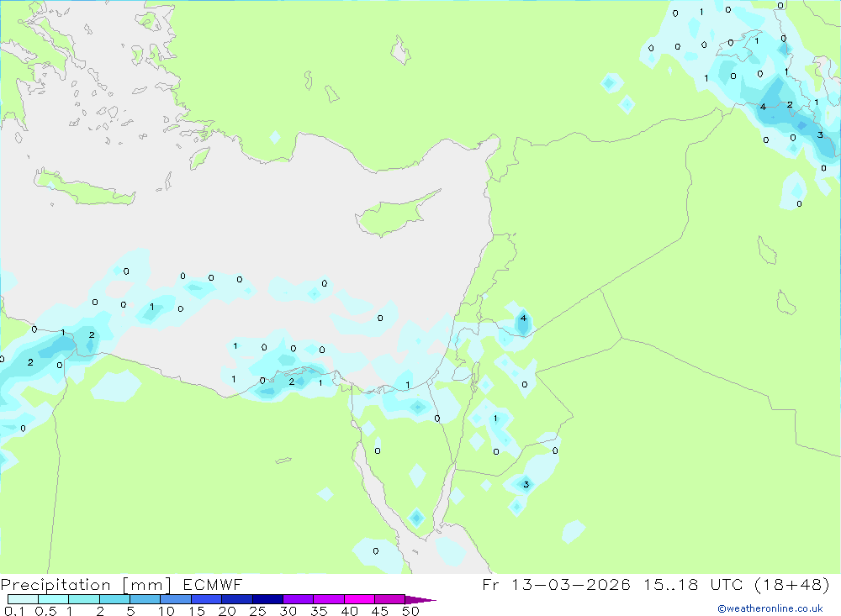
Task: Click the legend swatch between 0.1 and 0.5
Action: pyautogui.click(x=23, y=599)
